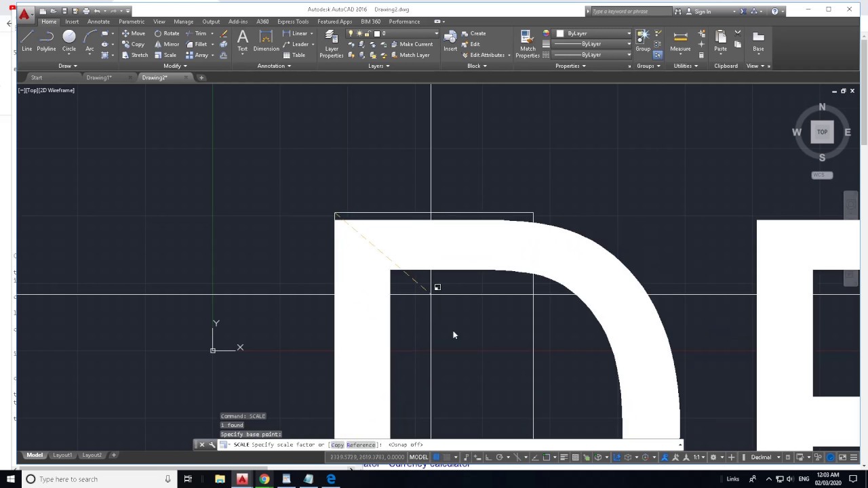
Task: Click Make Current layer button
Action: [412, 44]
